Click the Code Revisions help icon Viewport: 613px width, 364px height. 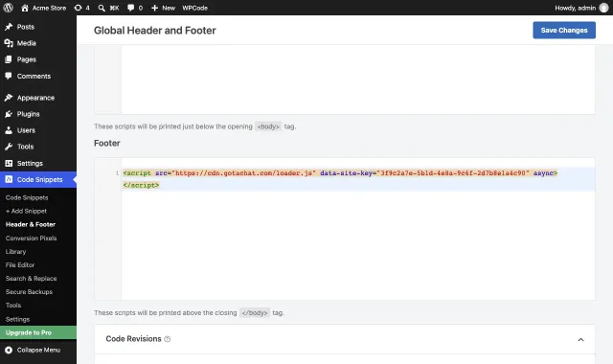168,339
